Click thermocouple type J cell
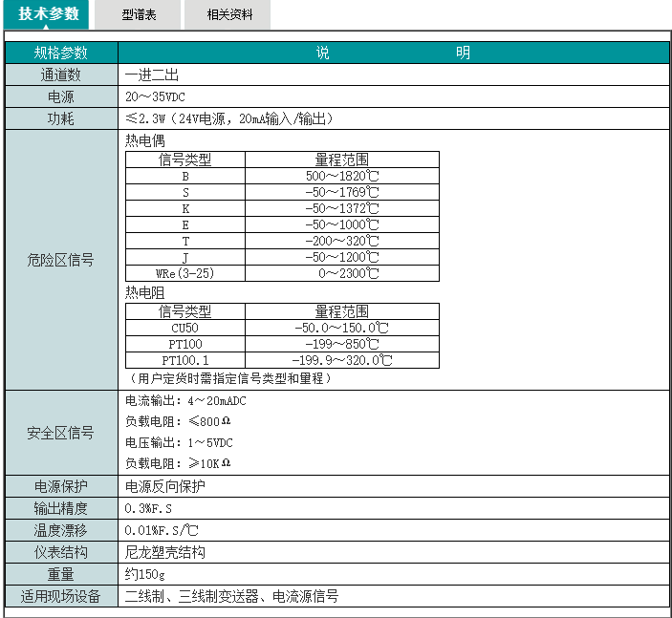This screenshot has width=672, height=618. 185,257
